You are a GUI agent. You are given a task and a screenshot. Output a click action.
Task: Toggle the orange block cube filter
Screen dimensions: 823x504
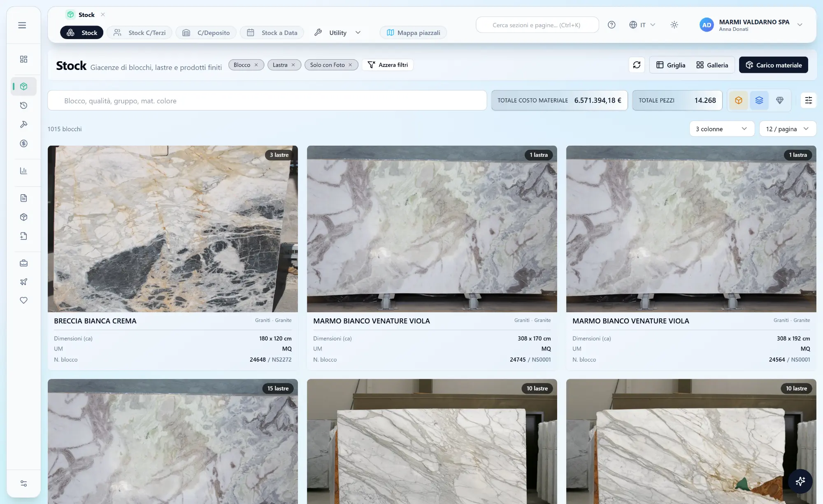[739, 100]
